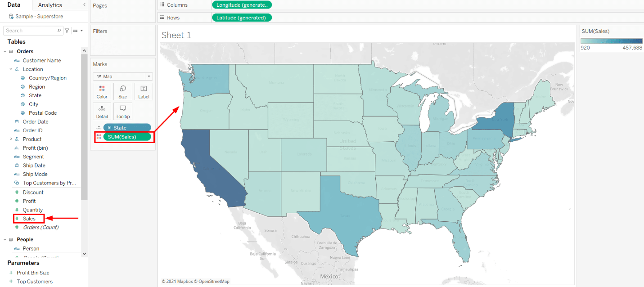Click the data pane scrollbar up arrow
The height and width of the screenshot is (287, 644).
[84, 50]
